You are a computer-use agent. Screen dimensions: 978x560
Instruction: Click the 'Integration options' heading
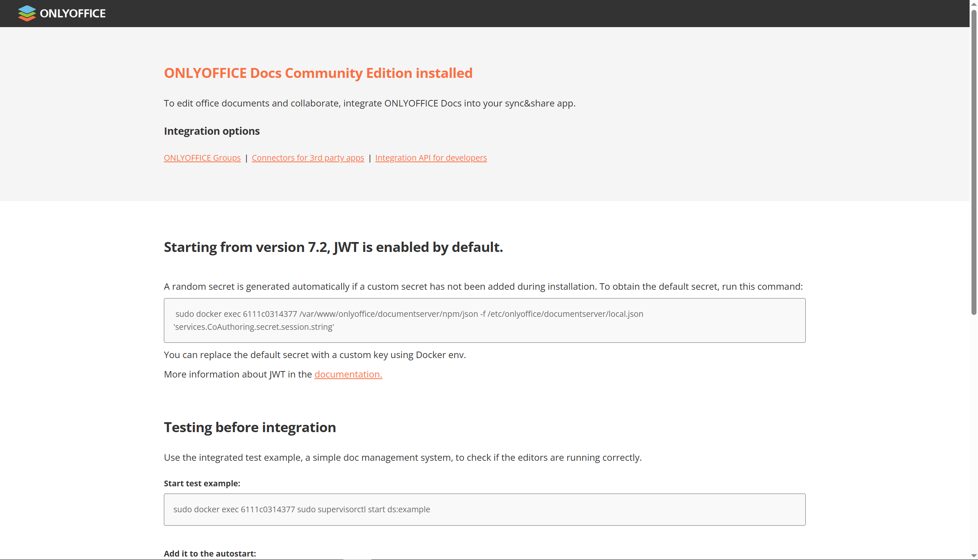(212, 131)
